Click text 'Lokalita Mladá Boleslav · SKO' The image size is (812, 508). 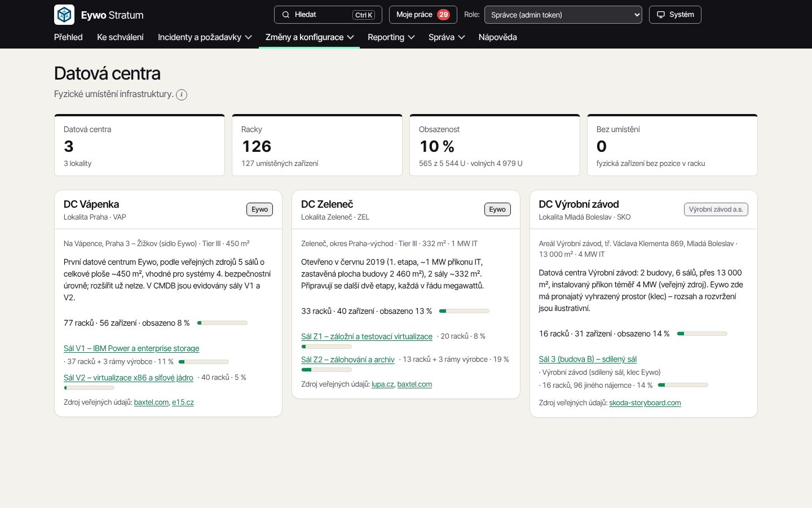pyautogui.click(x=585, y=217)
